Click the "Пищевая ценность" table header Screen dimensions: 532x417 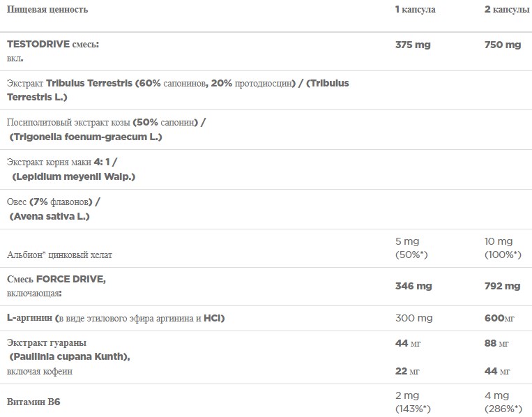[47, 10]
